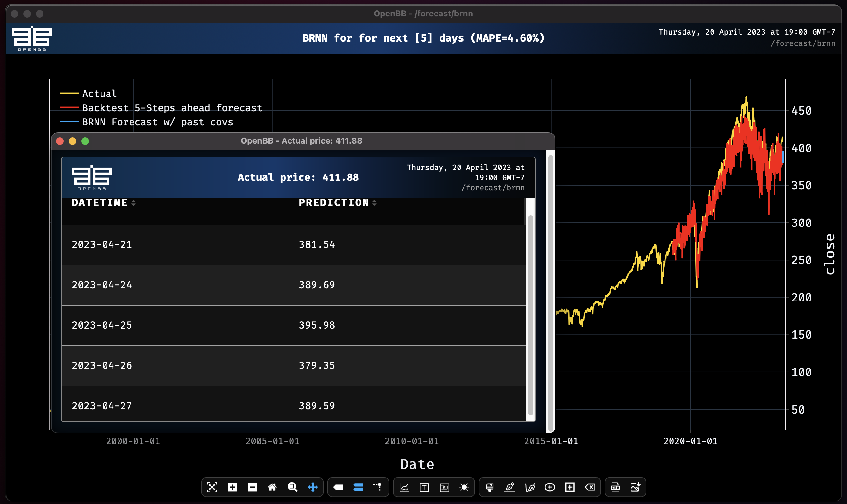Image resolution: width=847 pixels, height=504 pixels.
Task: Close the Actual price table window
Action: (x=60, y=141)
